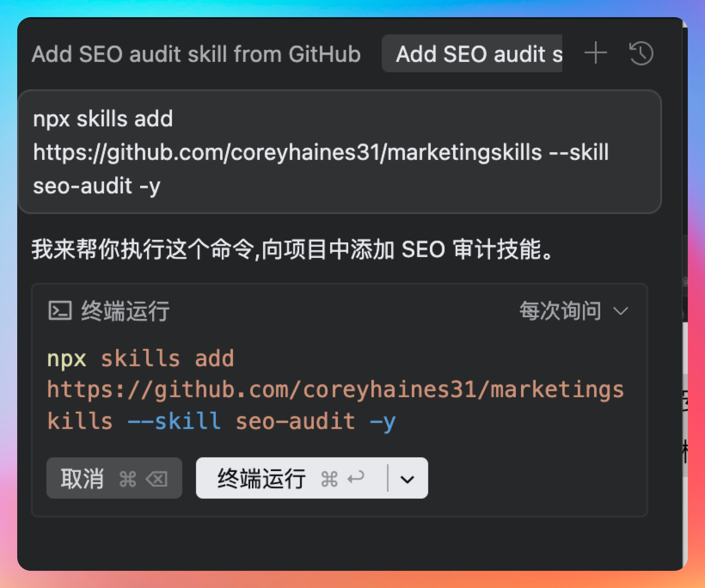Image resolution: width=705 pixels, height=588 pixels.
Task: Click the command symbol on 取消 button
Action: [x=128, y=478]
